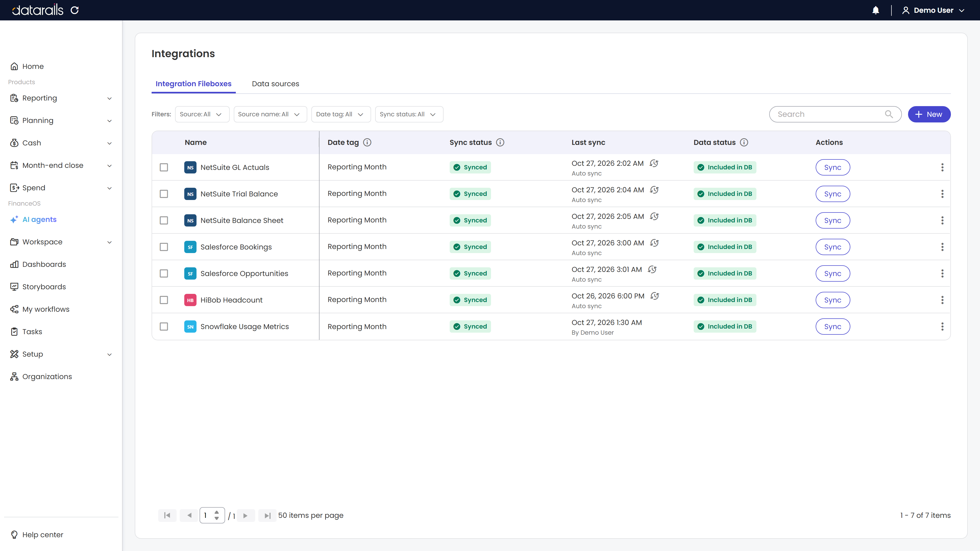Click auto sync icon for NetSuite GL Actuals

click(654, 163)
